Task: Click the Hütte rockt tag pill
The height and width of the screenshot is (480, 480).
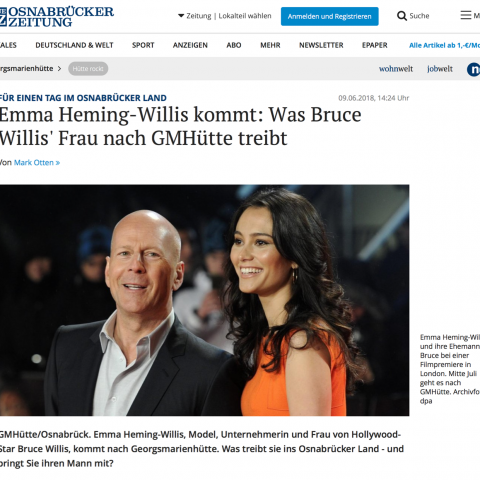Action: tap(88, 69)
